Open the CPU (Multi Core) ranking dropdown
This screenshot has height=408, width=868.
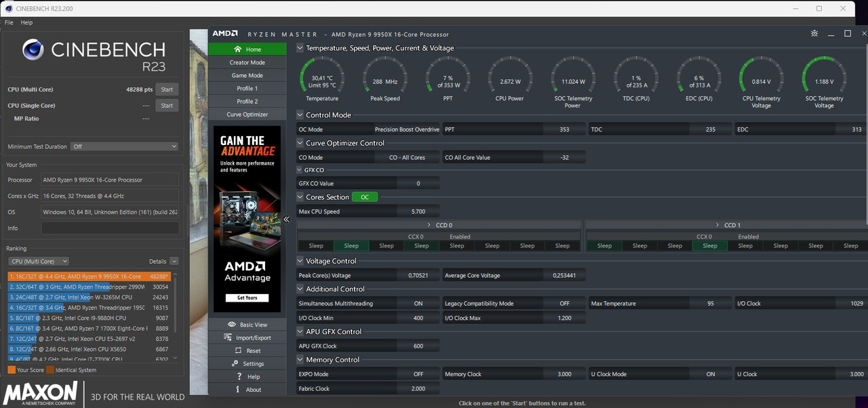[38, 261]
